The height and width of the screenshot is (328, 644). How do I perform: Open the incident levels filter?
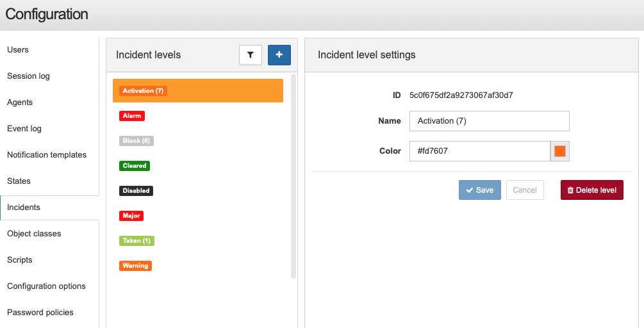click(x=250, y=55)
